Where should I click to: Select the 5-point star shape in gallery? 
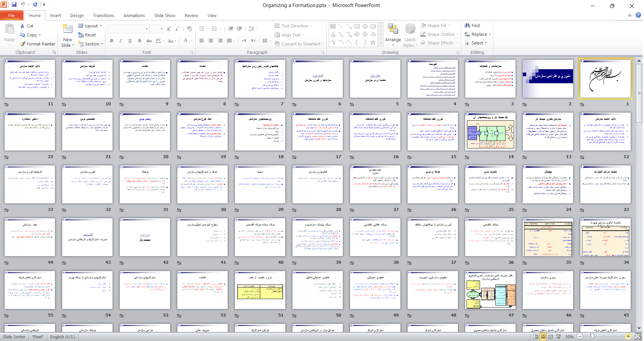coord(373,42)
